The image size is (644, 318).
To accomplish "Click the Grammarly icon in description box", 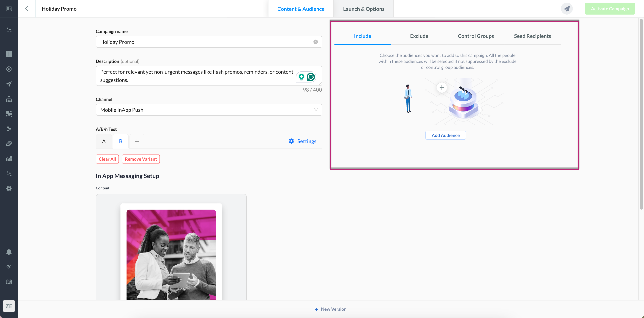I will [x=311, y=77].
